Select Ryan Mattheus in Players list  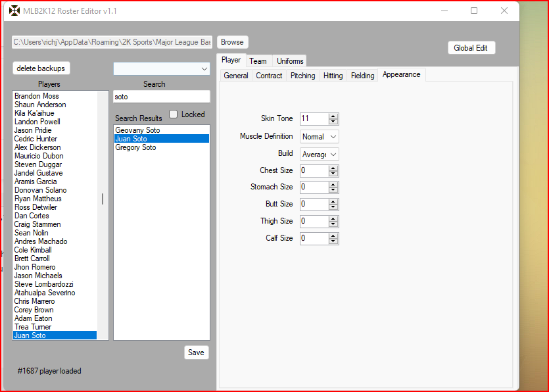point(55,199)
